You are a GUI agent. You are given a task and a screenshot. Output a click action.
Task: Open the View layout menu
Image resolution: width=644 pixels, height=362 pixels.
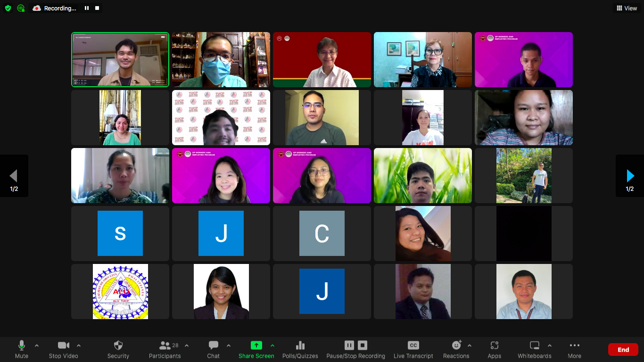pos(627,8)
